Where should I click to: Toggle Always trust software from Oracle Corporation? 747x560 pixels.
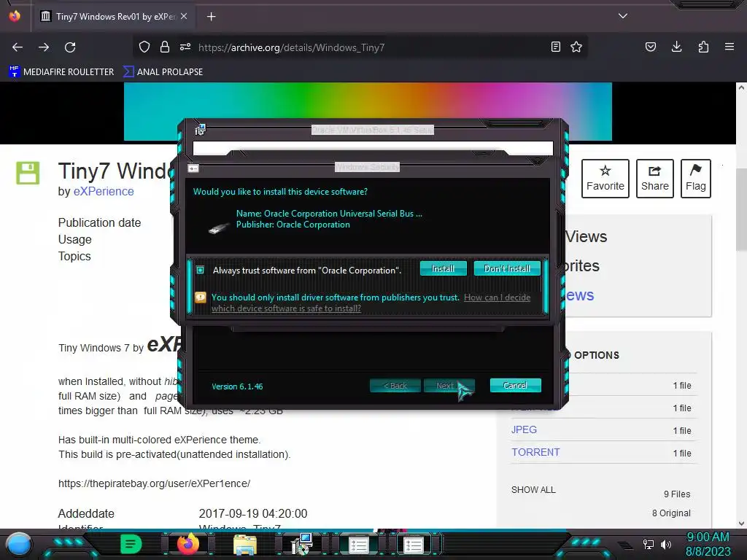point(201,270)
